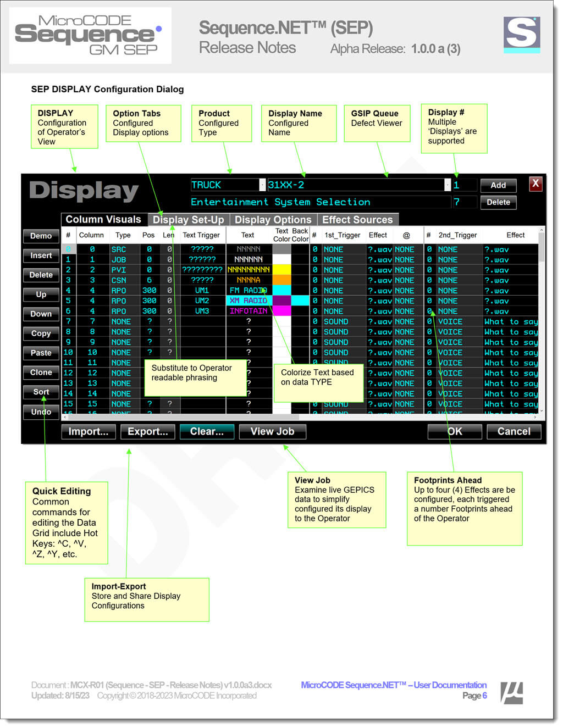
Task: Click the Export... button
Action: (148, 432)
